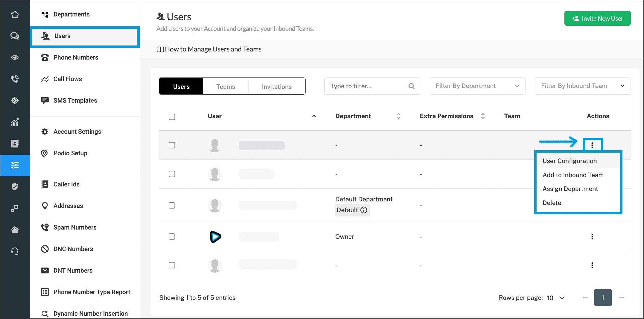Open actions menu for the Owner row
Viewport: 644px width, 319px height.
(x=592, y=237)
